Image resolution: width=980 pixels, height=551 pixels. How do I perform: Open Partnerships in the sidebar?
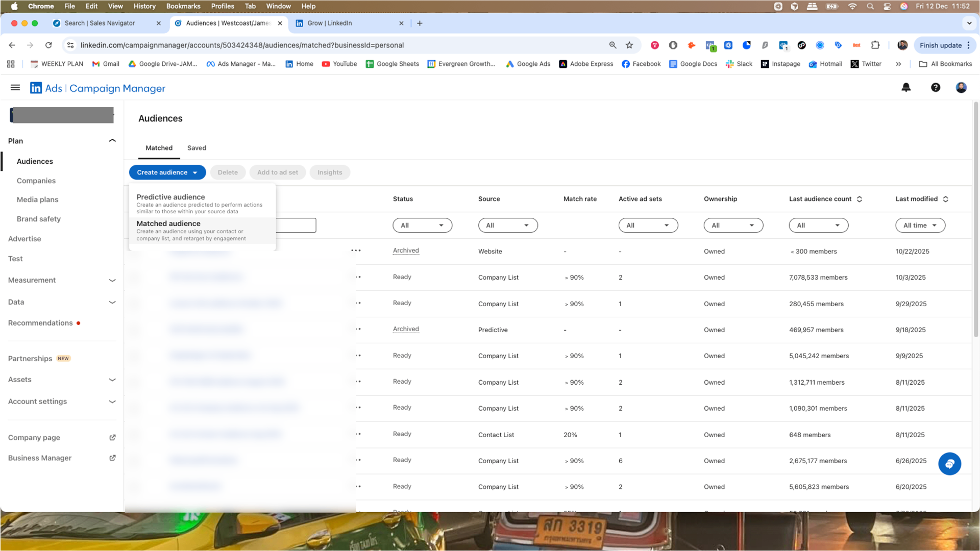[30, 359]
